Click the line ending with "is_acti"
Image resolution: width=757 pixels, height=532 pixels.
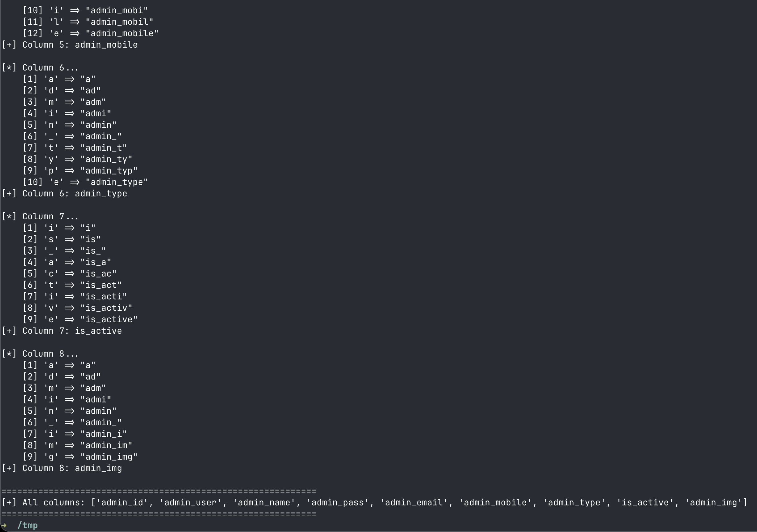75,297
